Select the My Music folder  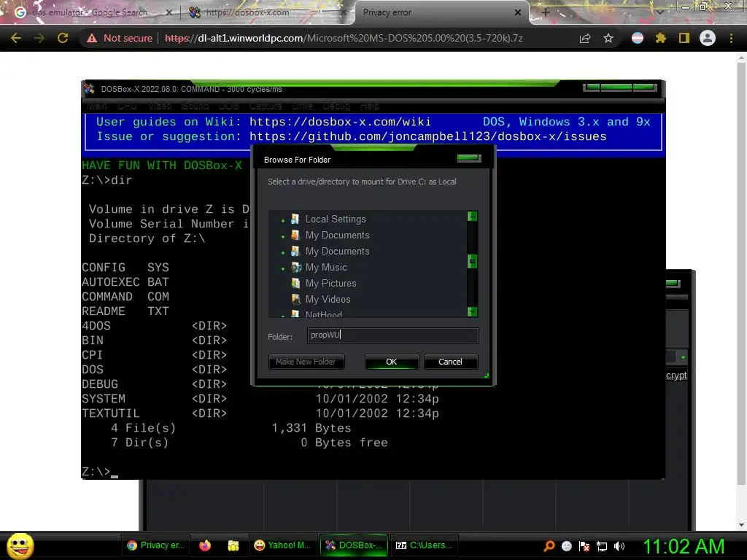(x=326, y=267)
